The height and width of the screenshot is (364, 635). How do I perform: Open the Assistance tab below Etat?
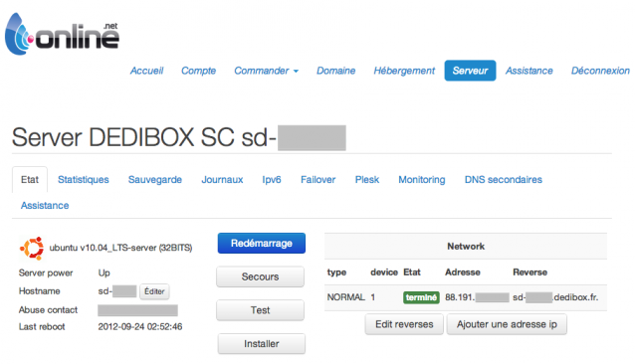(x=45, y=206)
